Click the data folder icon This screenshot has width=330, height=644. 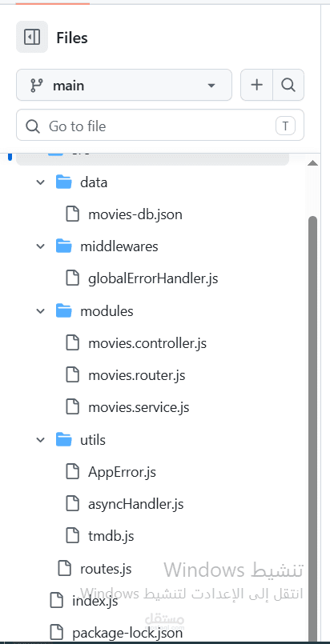pyautogui.click(x=64, y=182)
